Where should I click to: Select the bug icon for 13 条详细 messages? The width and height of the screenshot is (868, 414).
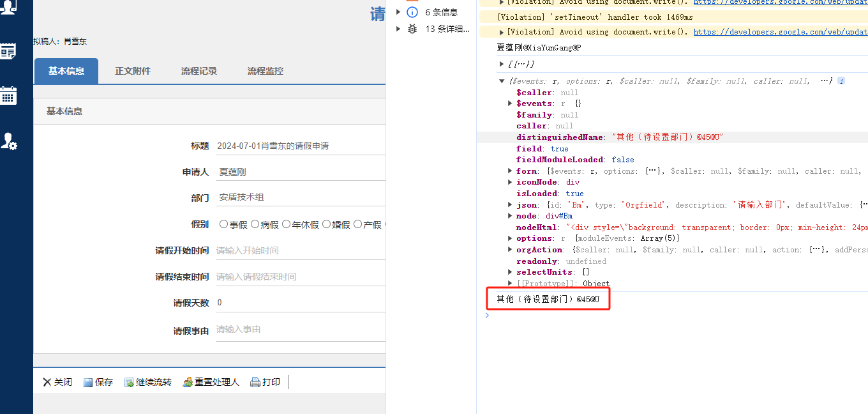[x=412, y=29]
